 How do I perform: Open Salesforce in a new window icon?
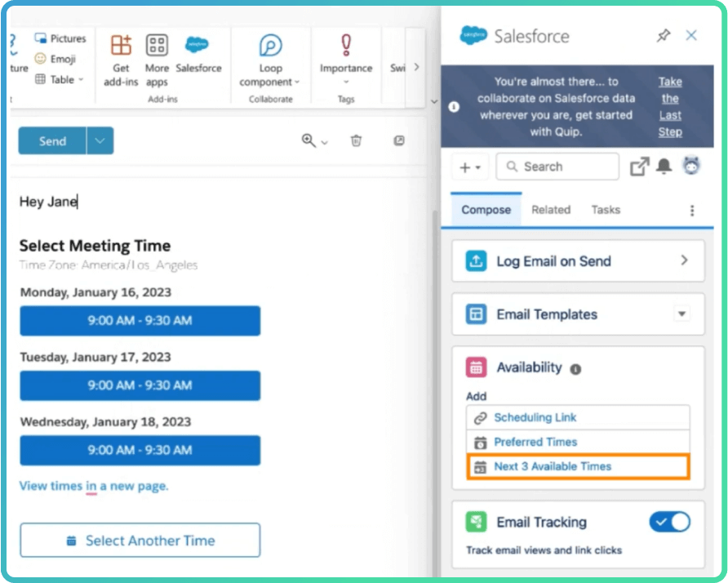[x=639, y=167]
